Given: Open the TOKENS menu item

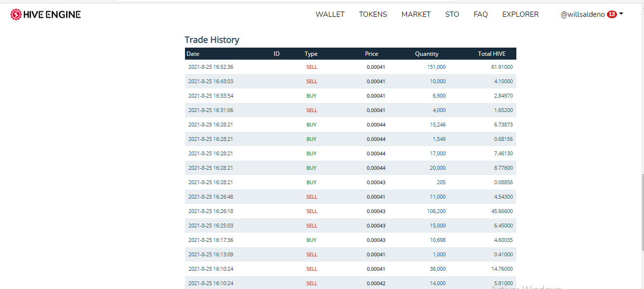Looking at the screenshot, I should click(373, 14).
